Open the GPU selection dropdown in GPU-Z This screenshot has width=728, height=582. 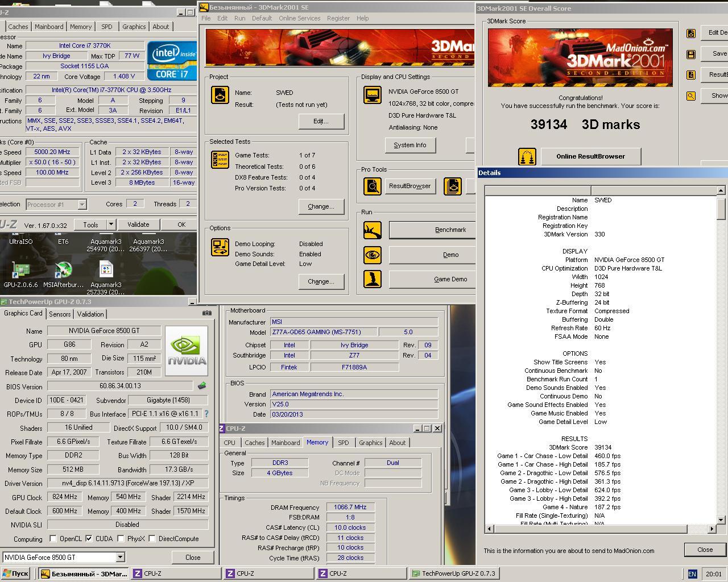coord(120,557)
